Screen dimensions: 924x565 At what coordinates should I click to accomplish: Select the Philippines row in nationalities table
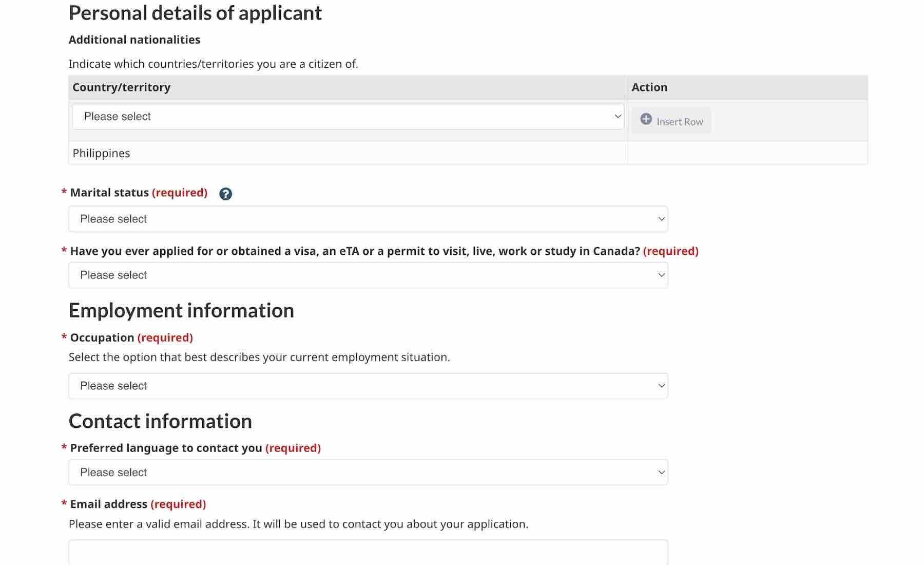click(x=102, y=154)
